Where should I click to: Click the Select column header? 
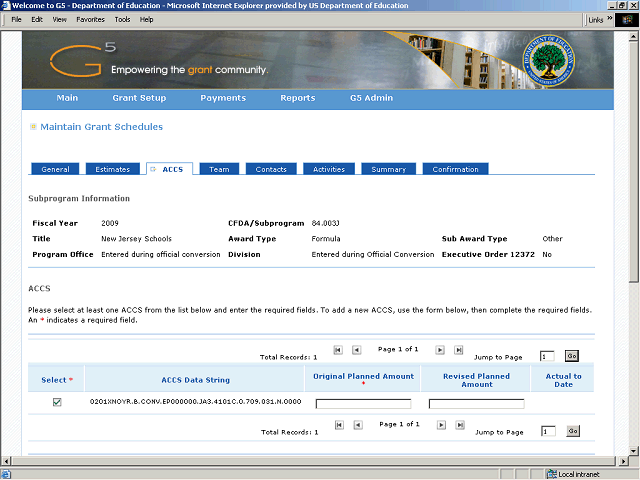pyautogui.click(x=57, y=380)
